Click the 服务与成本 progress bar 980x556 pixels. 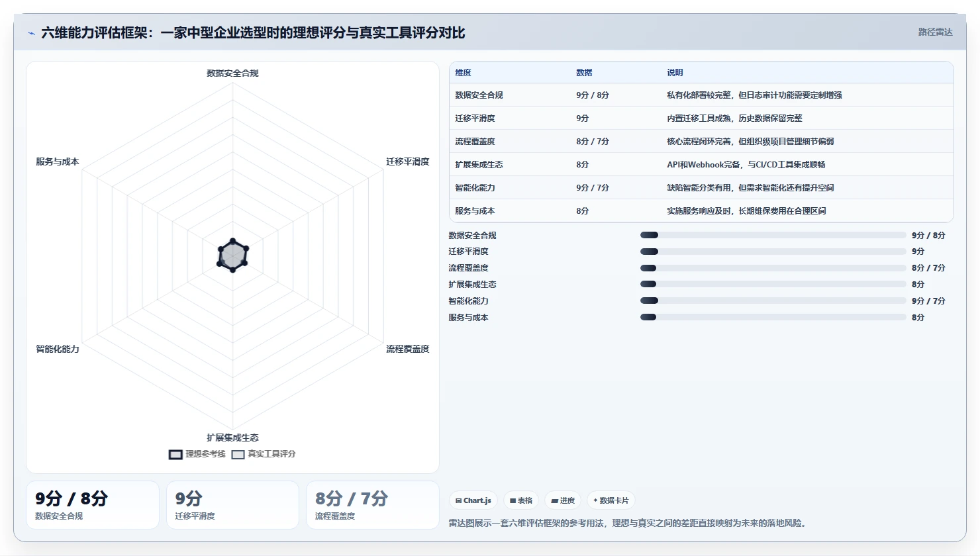coord(773,317)
